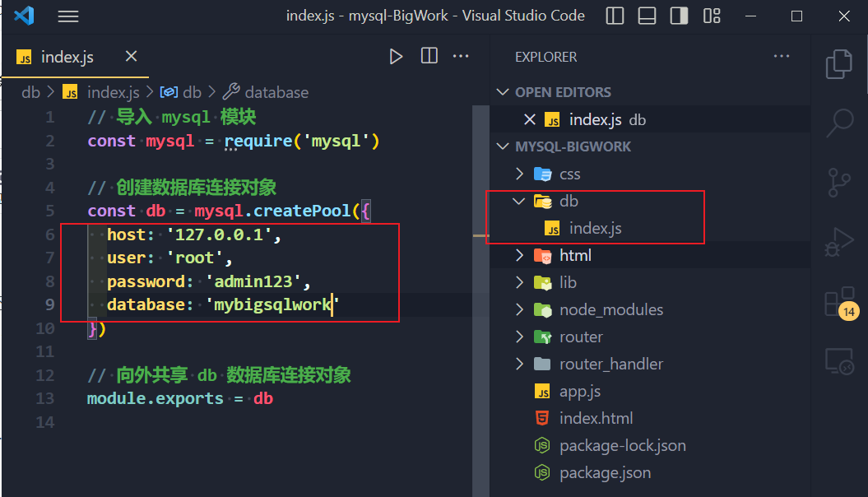Click the db variable breadcrumb symbol
868x497 pixels.
(180, 92)
